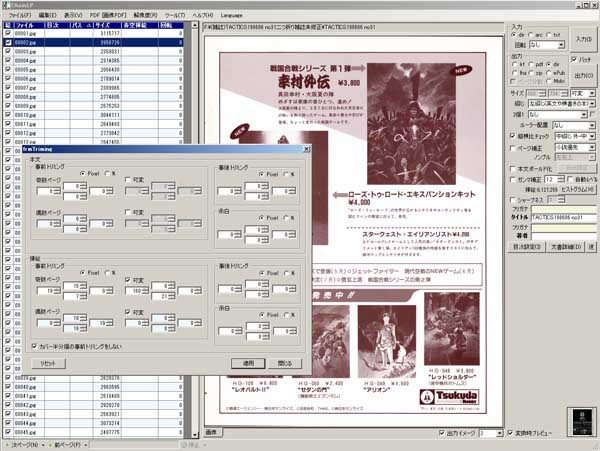Click the 著者 input field

[563, 236]
